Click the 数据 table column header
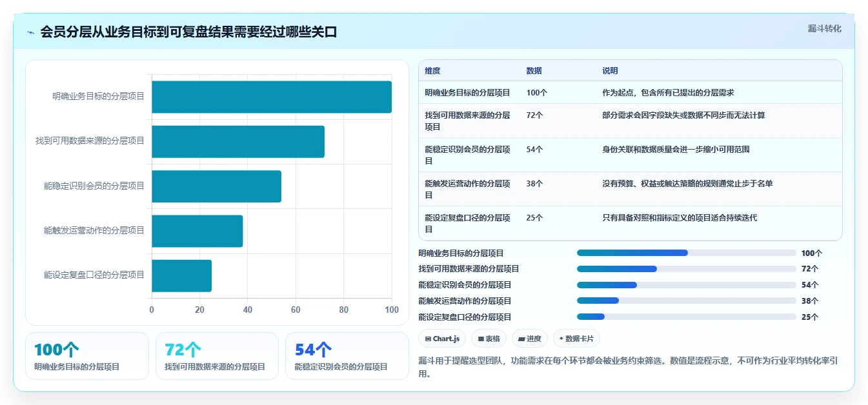Viewport: 868px width, 405px height. tap(534, 70)
